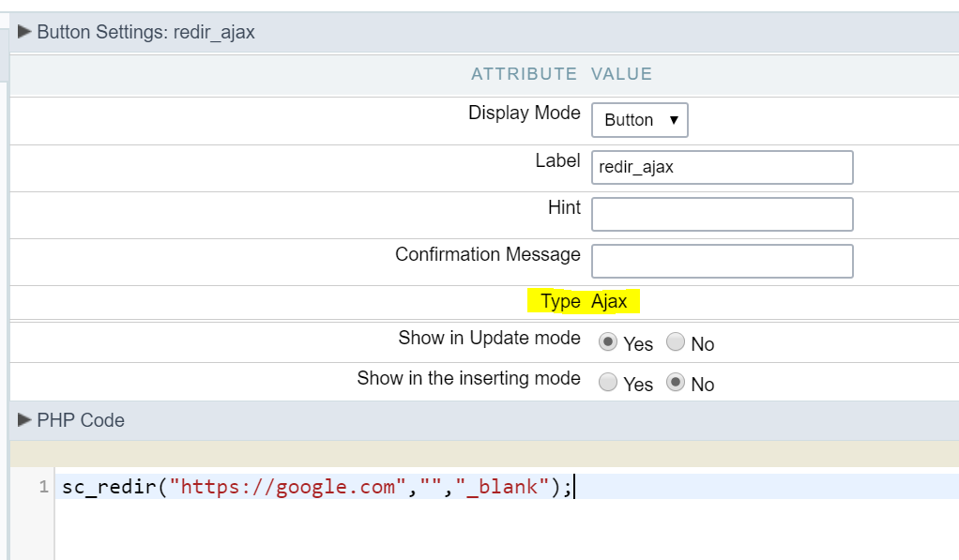Viewport: 959px width, 560px height.
Task: Select Yes for Show in Update mode
Action: pyautogui.click(x=608, y=341)
